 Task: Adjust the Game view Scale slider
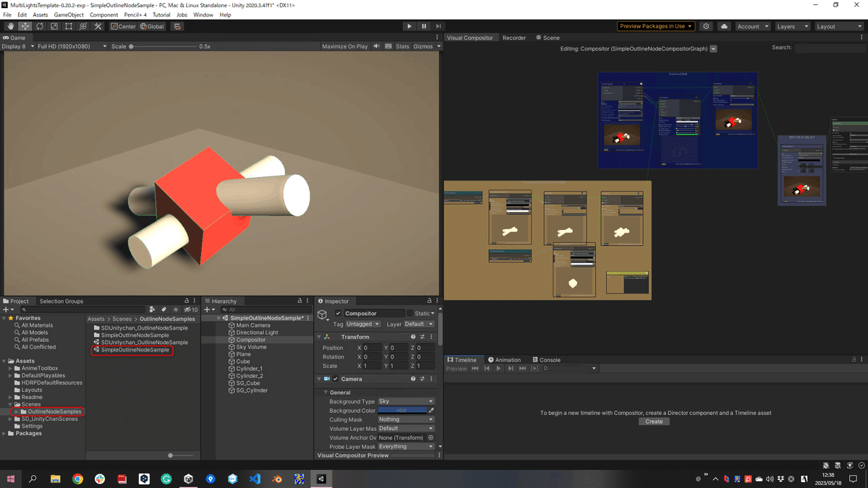tap(162, 46)
